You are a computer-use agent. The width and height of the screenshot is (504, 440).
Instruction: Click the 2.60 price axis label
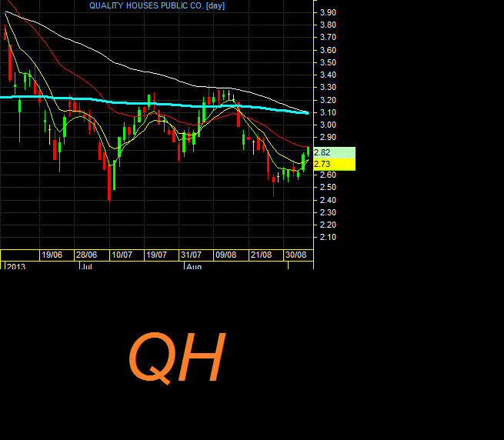329,175
